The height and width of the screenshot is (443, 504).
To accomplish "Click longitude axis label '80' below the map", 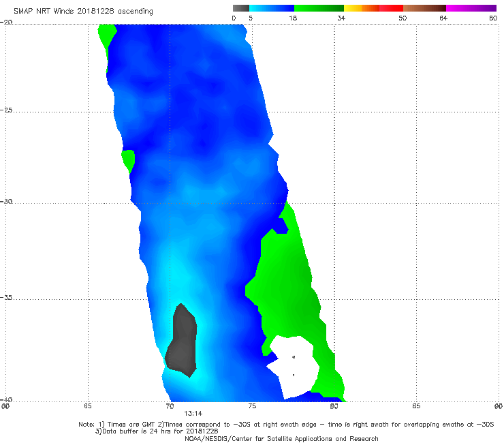I will pyautogui.click(x=334, y=406).
